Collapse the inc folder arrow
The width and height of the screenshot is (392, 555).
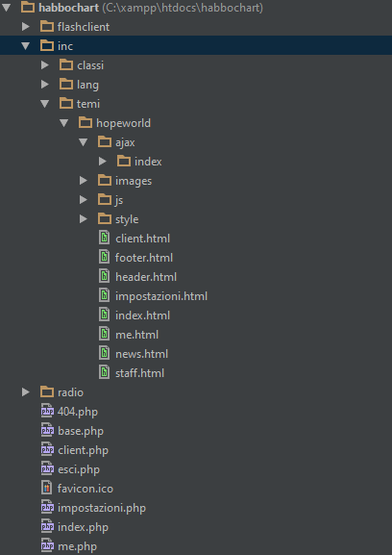tap(25, 46)
